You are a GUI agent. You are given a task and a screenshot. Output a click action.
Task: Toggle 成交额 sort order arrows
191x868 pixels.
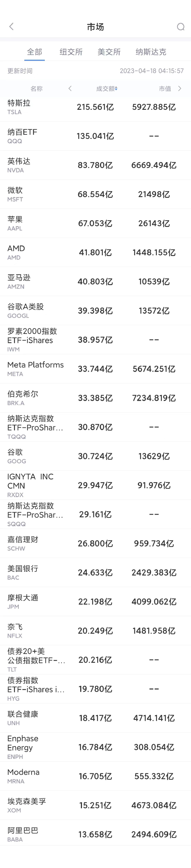point(116,89)
